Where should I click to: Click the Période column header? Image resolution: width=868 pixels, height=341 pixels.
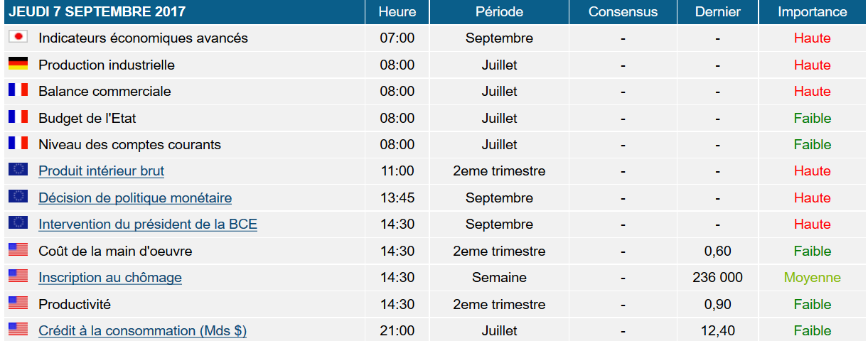click(x=499, y=12)
